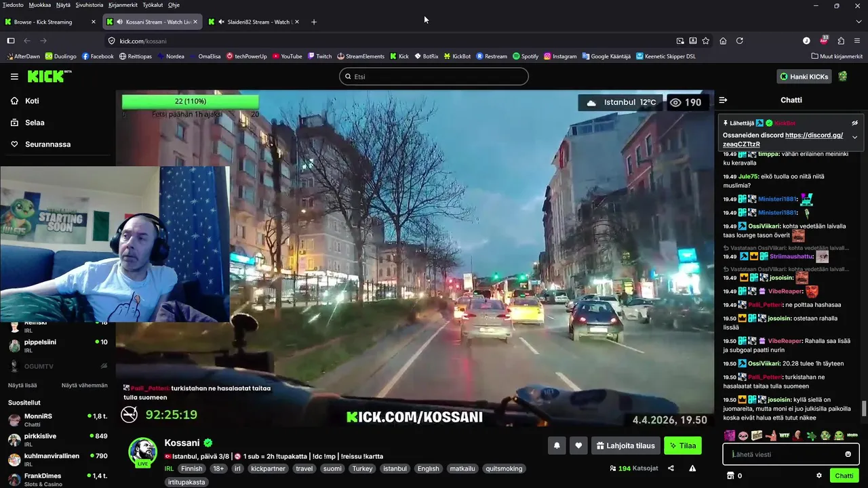Image resolution: width=868 pixels, height=488 pixels.
Task: Click the report warning triangle icon
Action: 692,468
